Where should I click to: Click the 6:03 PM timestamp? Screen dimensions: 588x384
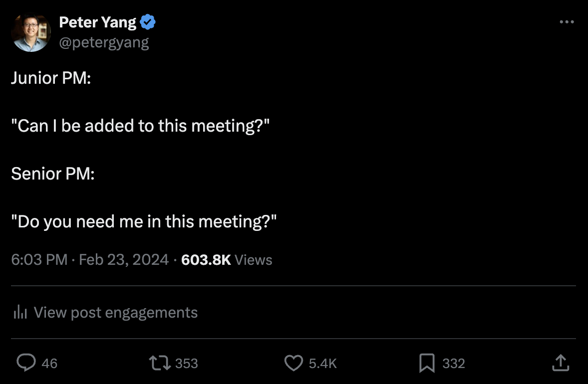[39, 260]
